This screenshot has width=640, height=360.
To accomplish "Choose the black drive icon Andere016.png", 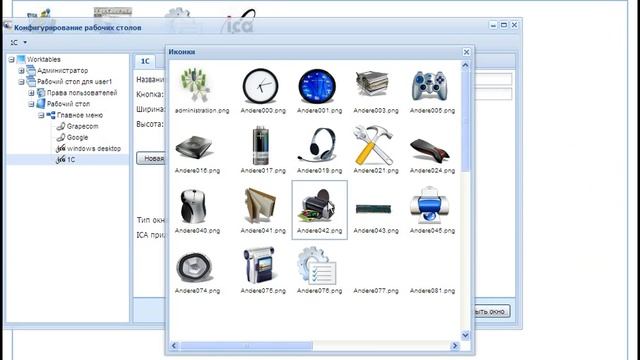I will click(194, 147).
